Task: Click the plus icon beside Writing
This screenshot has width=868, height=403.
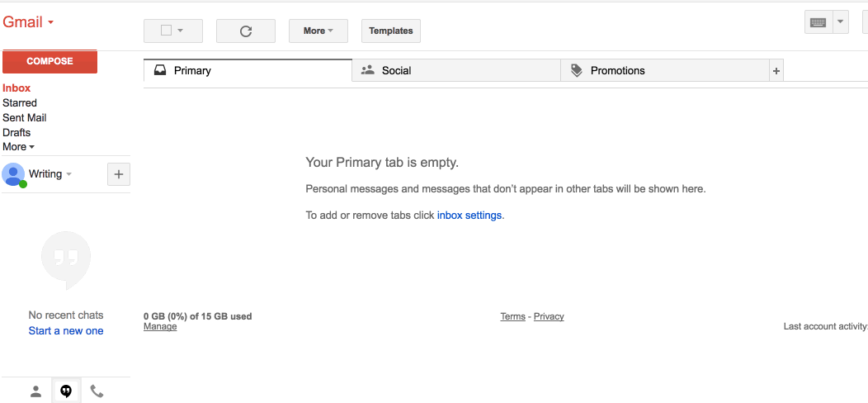Action: [119, 174]
